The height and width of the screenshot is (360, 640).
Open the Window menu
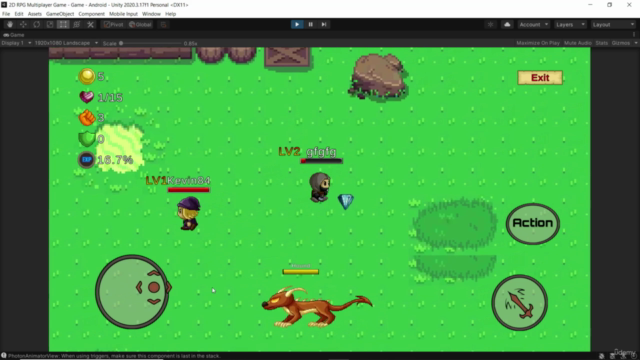point(151,14)
